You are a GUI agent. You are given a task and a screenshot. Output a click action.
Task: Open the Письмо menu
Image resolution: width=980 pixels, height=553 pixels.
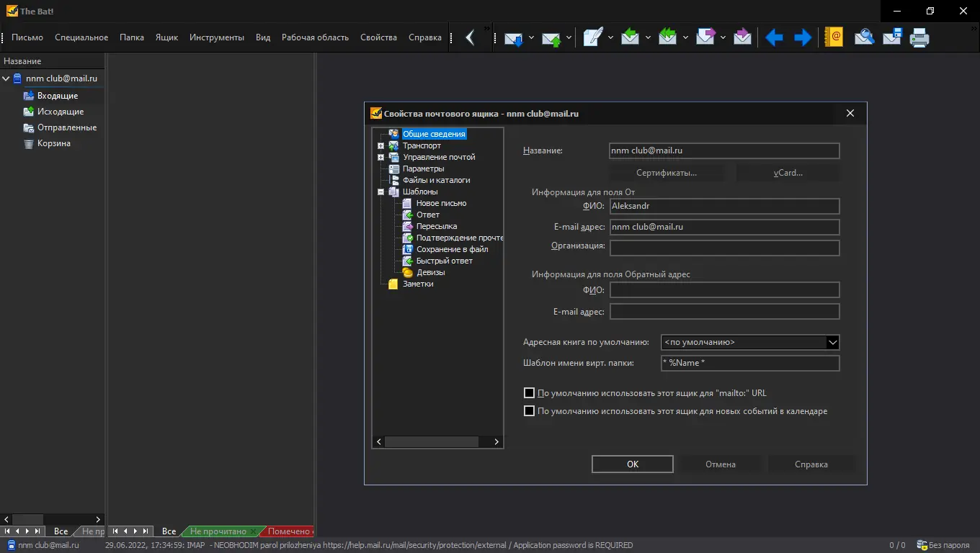[27, 37]
